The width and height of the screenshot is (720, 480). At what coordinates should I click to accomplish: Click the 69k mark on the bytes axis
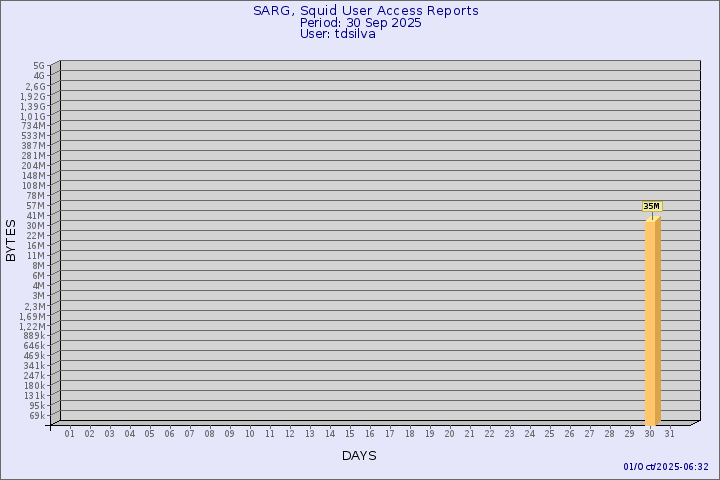[x=36, y=415]
